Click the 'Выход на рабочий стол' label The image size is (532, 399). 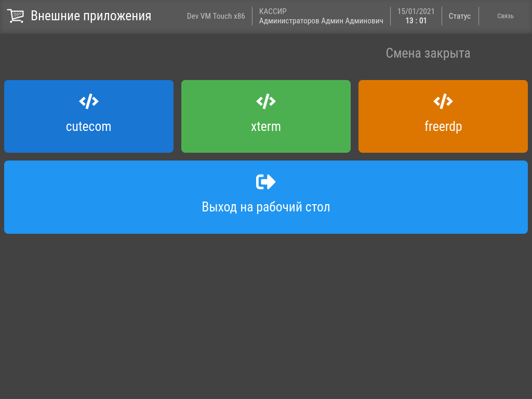[x=266, y=207]
